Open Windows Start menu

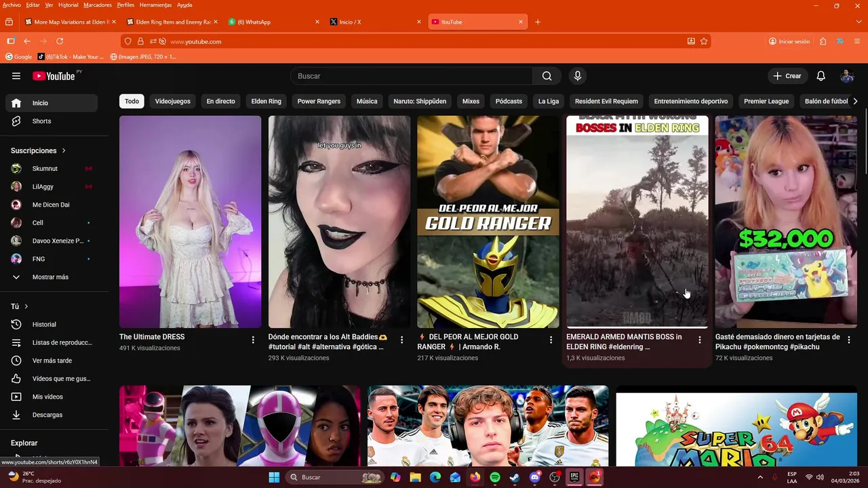coord(274,477)
